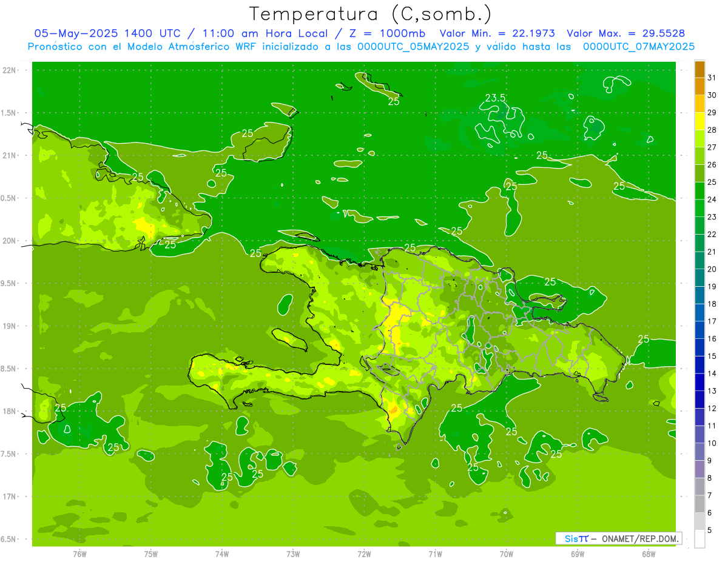
Task: Click the blue swatch between 17 and 18
Action: tap(699, 312)
